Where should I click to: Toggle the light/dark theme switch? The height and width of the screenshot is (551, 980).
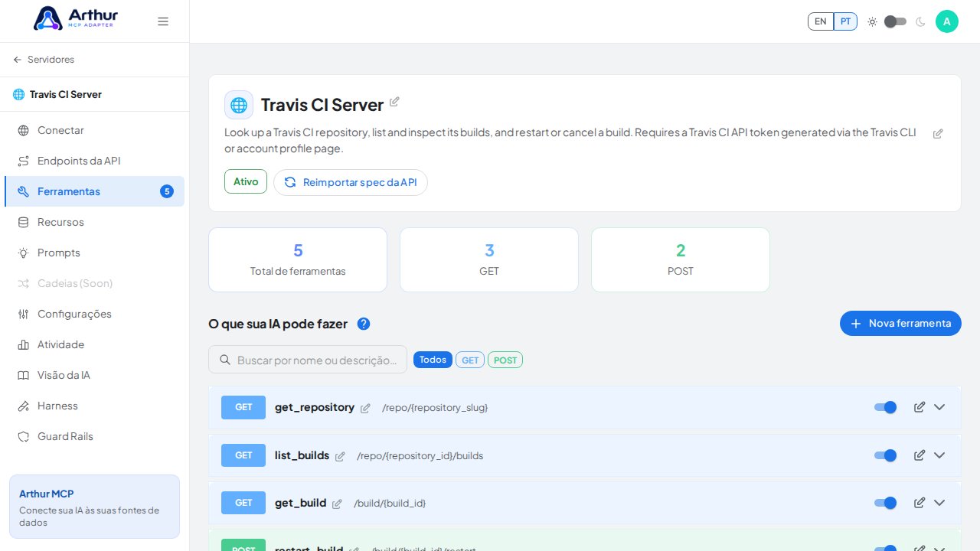click(895, 21)
